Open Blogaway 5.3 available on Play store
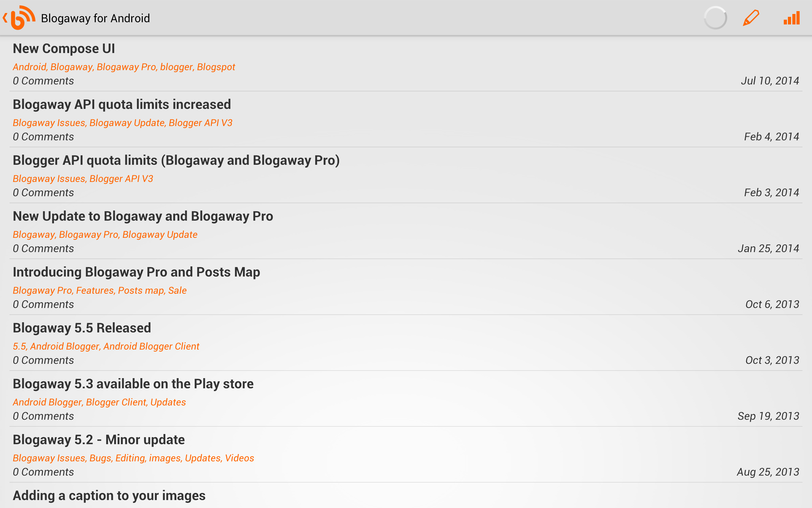The width and height of the screenshot is (812, 508). click(x=406, y=398)
